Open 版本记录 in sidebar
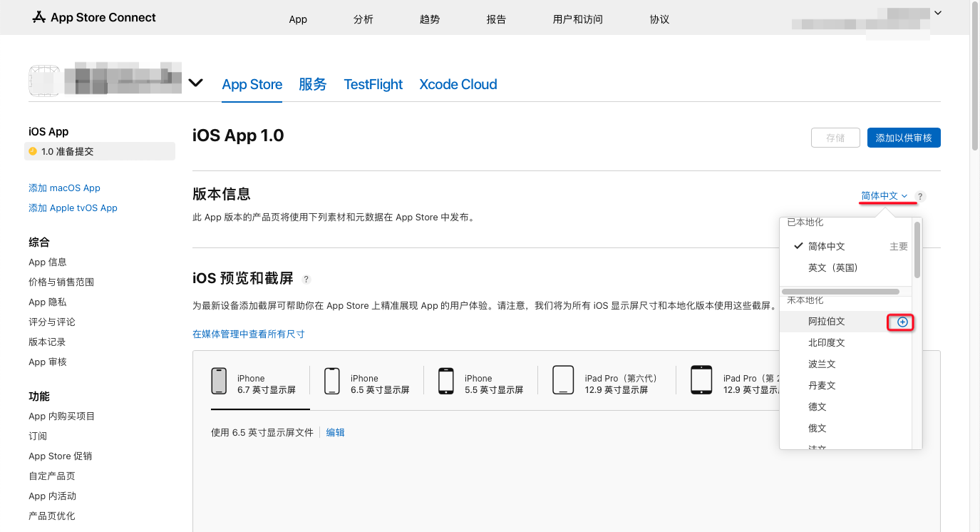Image resolution: width=980 pixels, height=532 pixels. click(x=47, y=342)
